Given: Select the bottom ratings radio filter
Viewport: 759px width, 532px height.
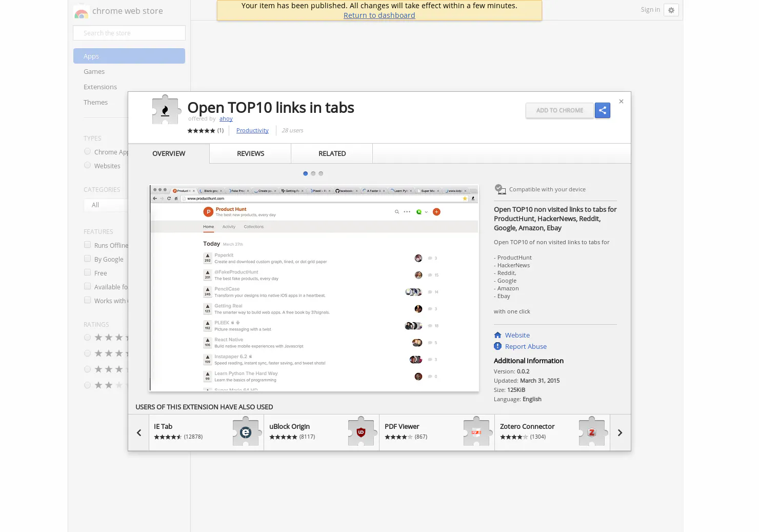Looking at the screenshot, I should coord(87,385).
